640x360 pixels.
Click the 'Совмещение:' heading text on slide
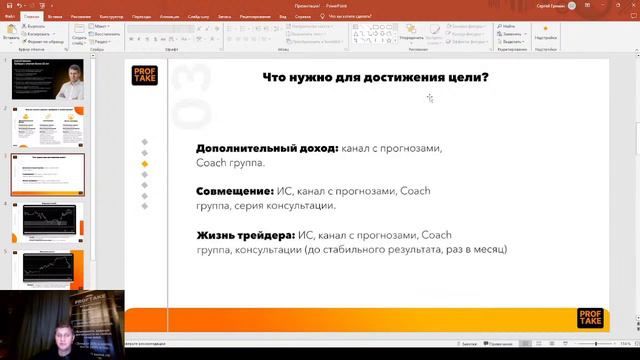pos(235,191)
